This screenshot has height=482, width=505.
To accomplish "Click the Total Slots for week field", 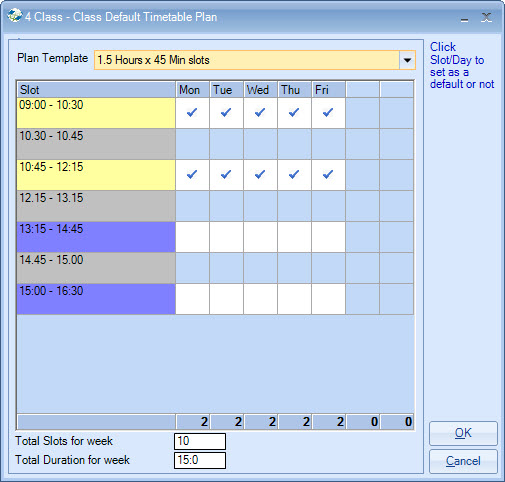I will [x=200, y=441].
